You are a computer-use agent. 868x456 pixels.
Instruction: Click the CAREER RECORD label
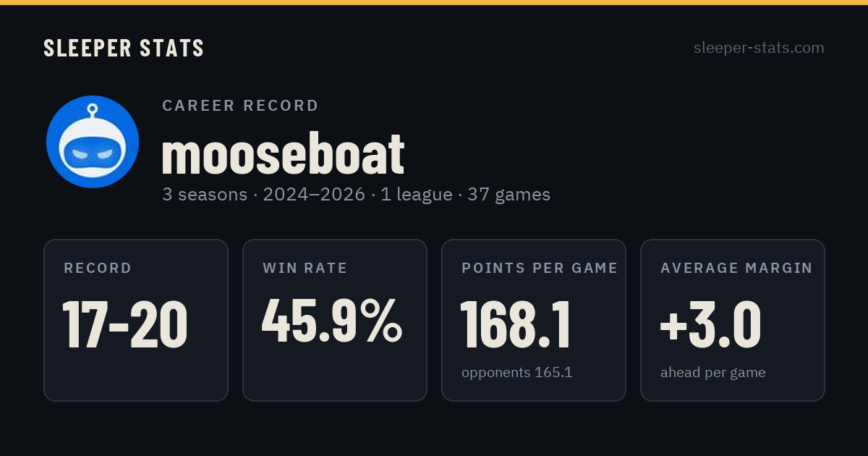tap(241, 106)
